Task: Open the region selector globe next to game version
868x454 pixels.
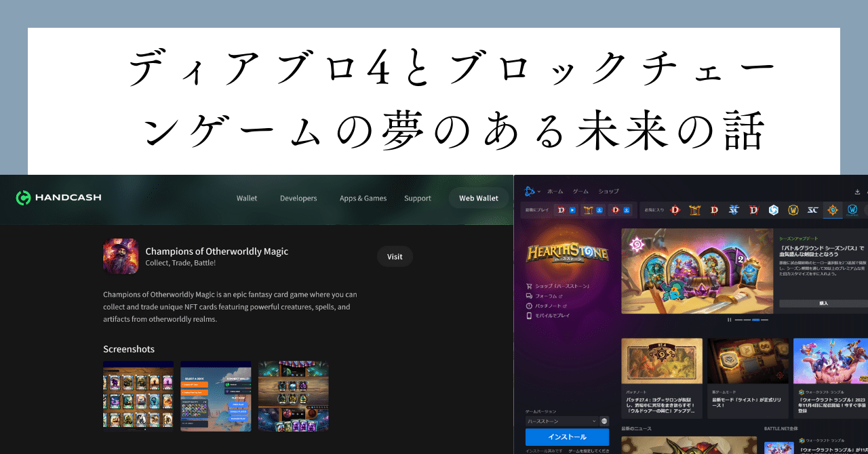Action: tap(604, 421)
